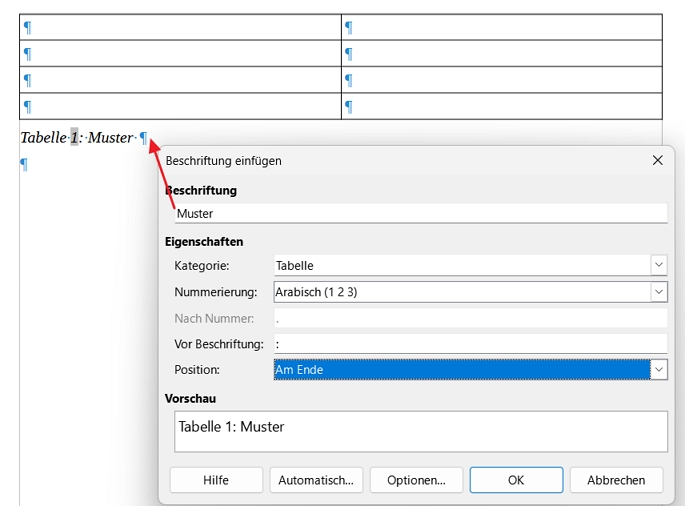Image resolution: width=685 pixels, height=506 pixels.
Task: Click into the Vor Beschriftung field
Action: click(x=468, y=344)
